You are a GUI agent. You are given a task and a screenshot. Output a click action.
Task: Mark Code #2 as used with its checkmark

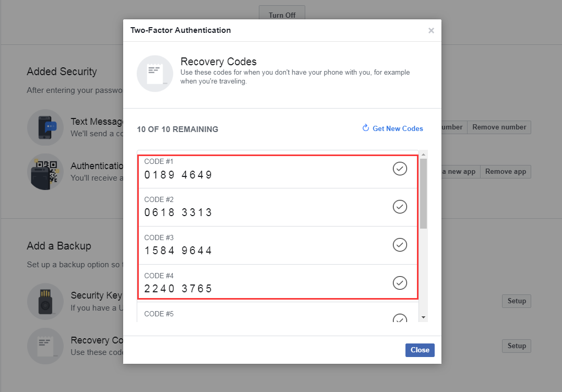point(400,207)
